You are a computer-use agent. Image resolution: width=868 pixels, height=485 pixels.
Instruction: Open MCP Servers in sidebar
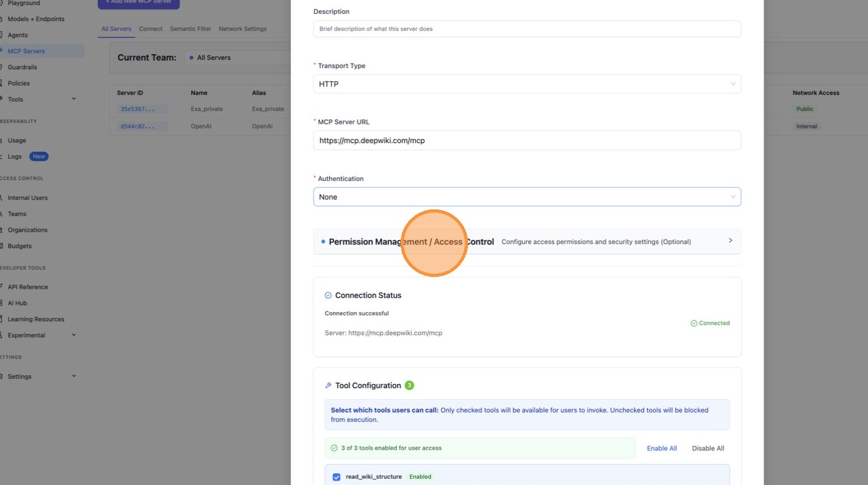point(26,51)
